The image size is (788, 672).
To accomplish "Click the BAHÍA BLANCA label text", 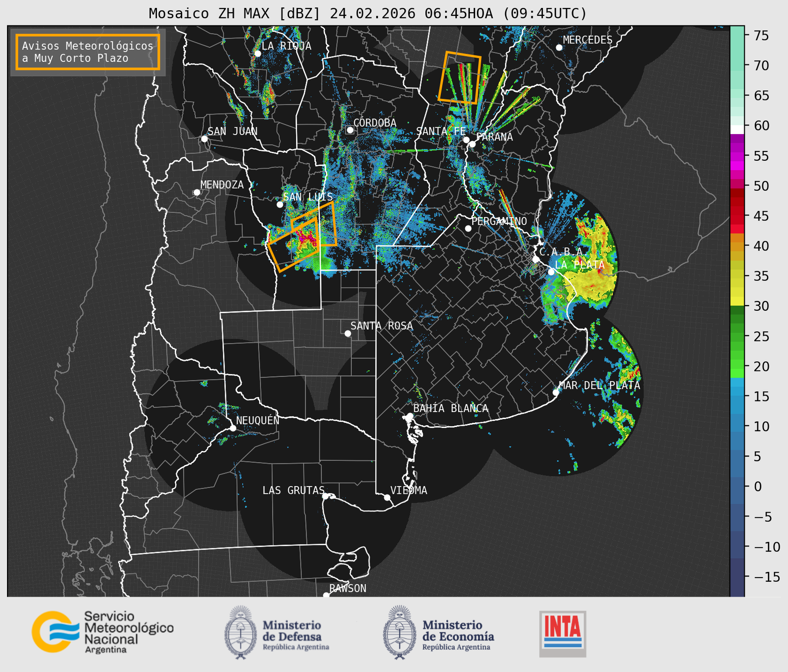I will point(451,408).
